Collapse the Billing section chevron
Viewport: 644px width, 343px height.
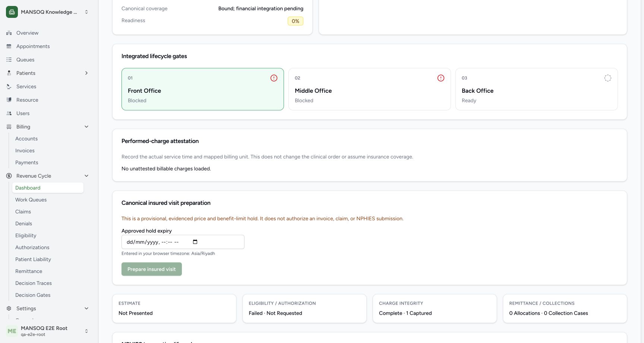coord(86,127)
